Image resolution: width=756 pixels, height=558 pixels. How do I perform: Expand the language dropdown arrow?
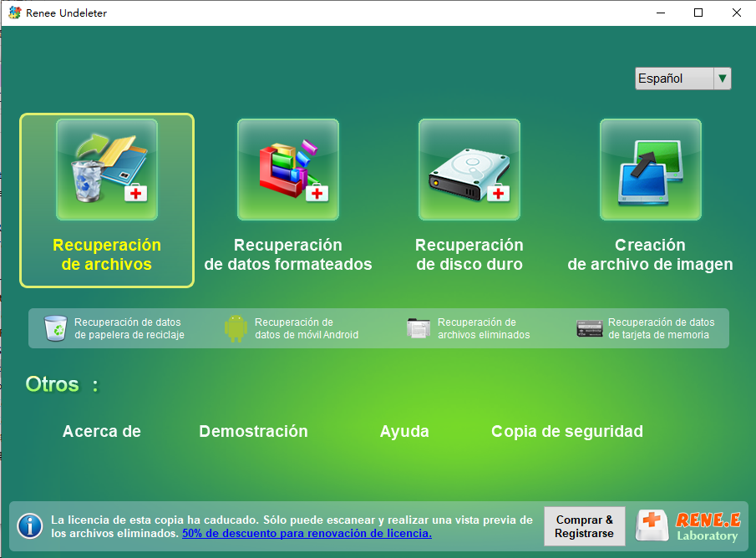723,79
